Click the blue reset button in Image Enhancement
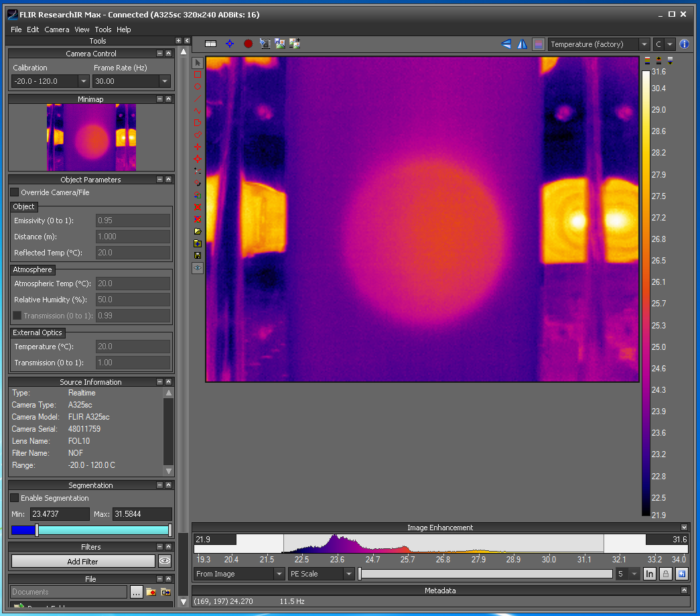Image resolution: width=700 pixels, height=616 pixels. pyautogui.click(x=682, y=574)
